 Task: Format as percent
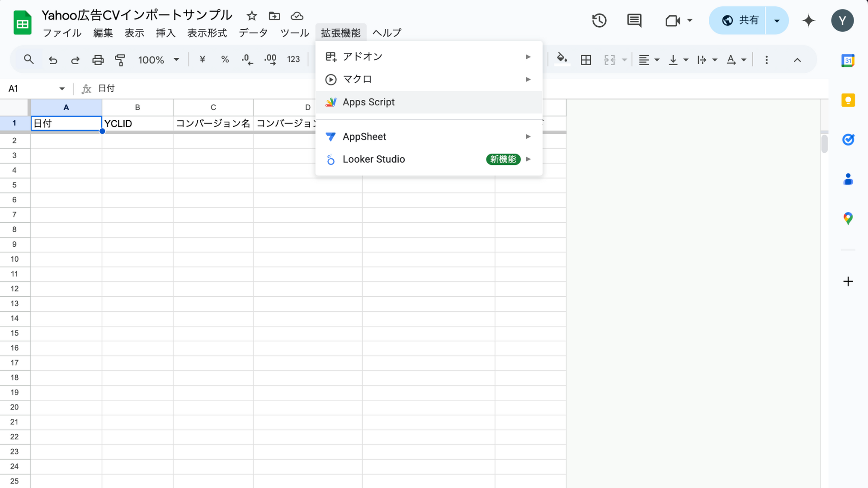pyautogui.click(x=225, y=59)
